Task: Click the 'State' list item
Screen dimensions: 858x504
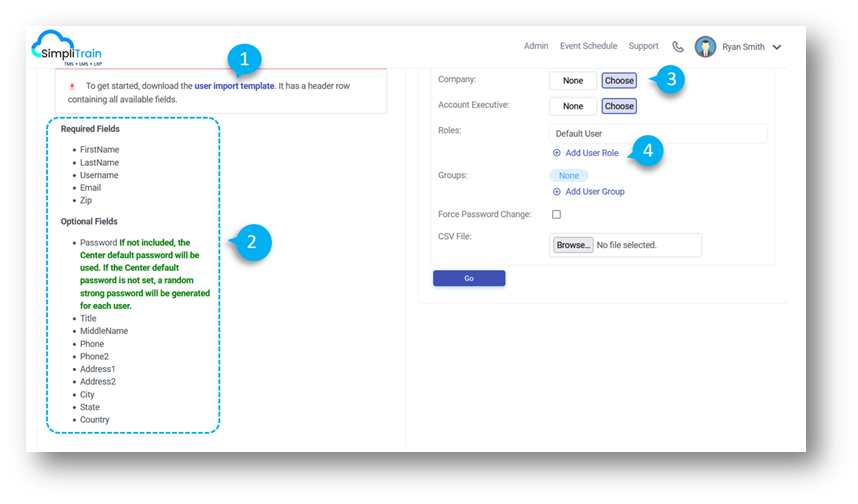Action: click(90, 407)
